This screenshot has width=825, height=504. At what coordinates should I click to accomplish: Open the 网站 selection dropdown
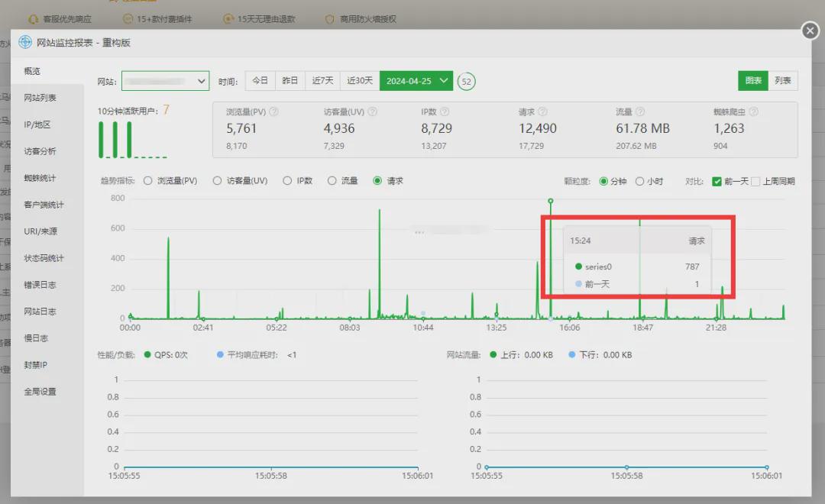(165, 81)
